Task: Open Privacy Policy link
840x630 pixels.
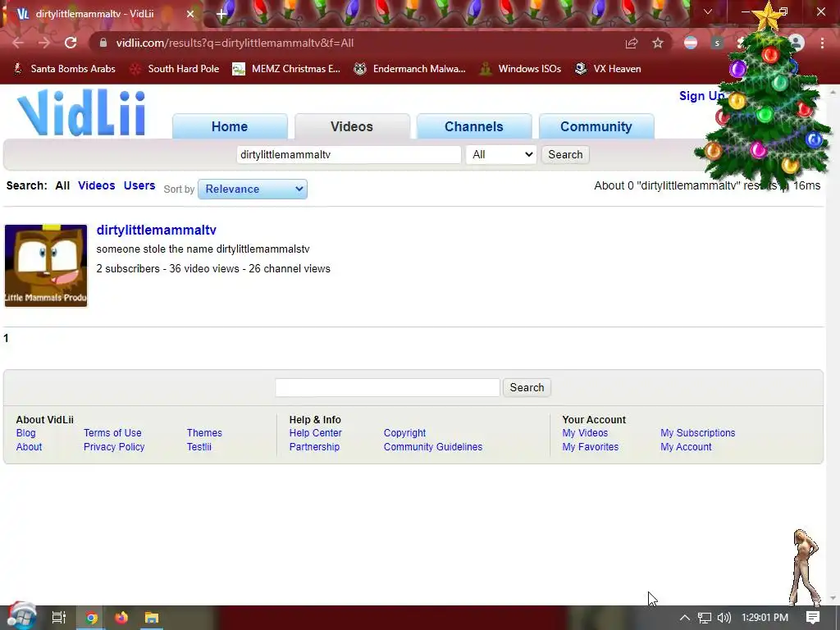Action: pos(114,447)
